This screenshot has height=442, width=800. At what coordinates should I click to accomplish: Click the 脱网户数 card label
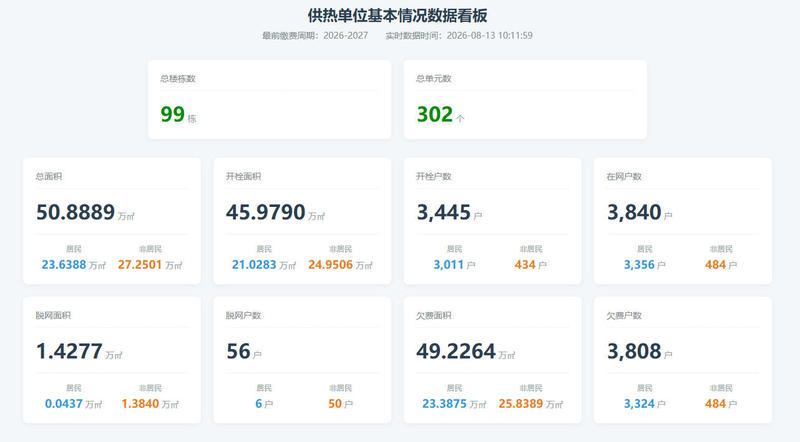point(243,316)
